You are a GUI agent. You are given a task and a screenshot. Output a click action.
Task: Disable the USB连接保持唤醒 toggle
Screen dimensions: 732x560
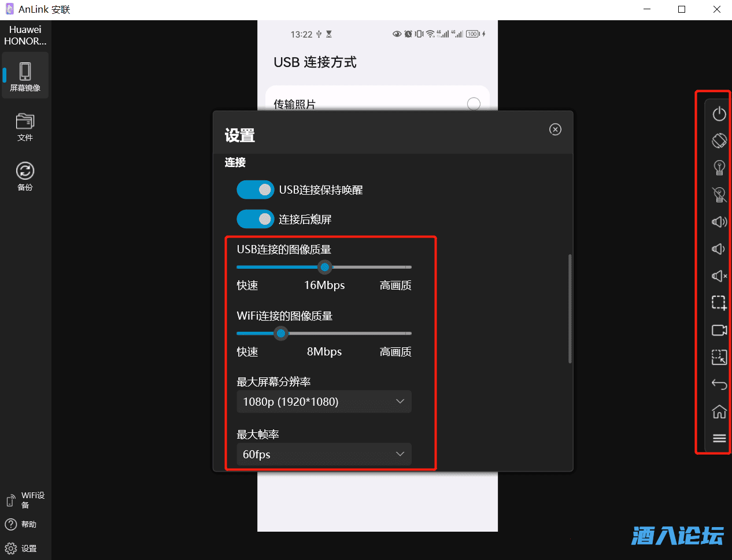click(x=255, y=190)
